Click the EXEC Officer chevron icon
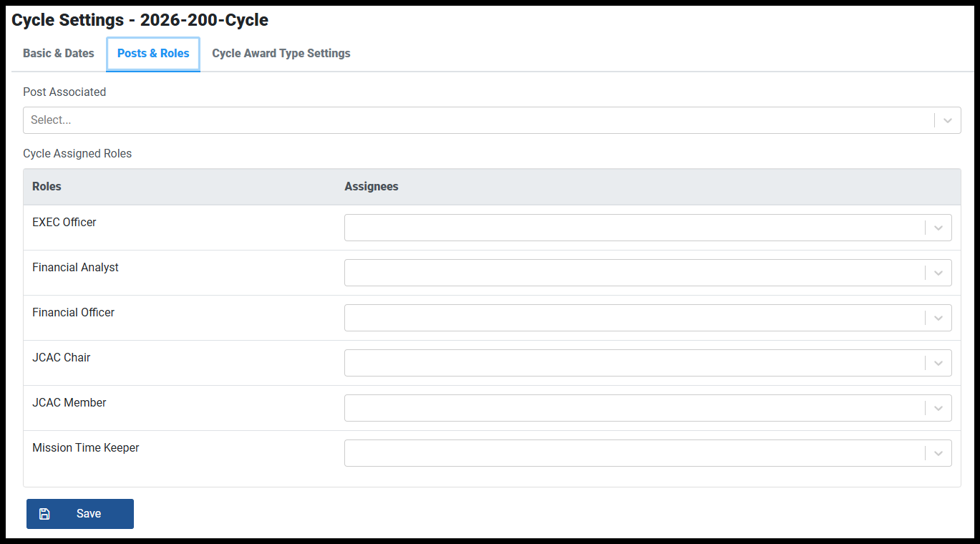The width and height of the screenshot is (980, 544). [938, 228]
